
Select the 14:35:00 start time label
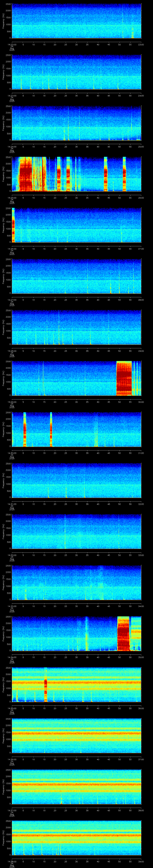[x=12, y=708]
